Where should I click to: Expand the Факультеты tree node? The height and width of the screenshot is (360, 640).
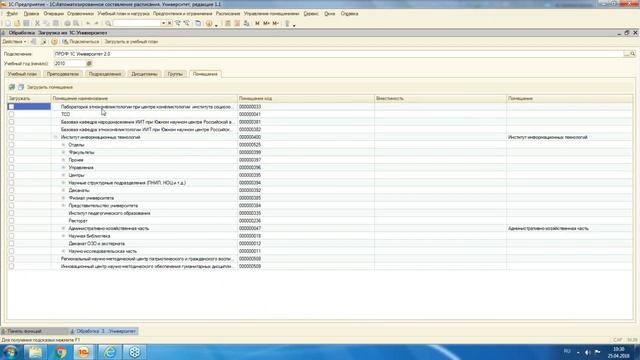tap(63, 152)
